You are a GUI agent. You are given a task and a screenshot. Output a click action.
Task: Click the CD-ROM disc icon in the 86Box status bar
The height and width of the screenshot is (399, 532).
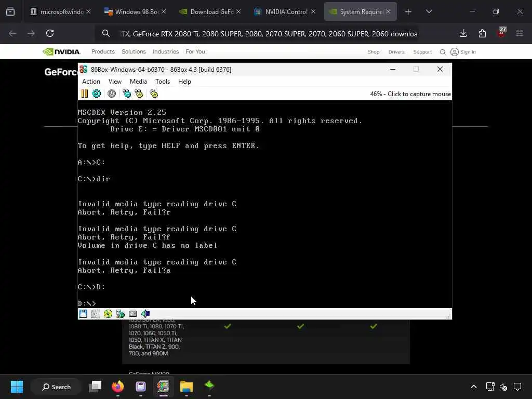tap(108, 314)
